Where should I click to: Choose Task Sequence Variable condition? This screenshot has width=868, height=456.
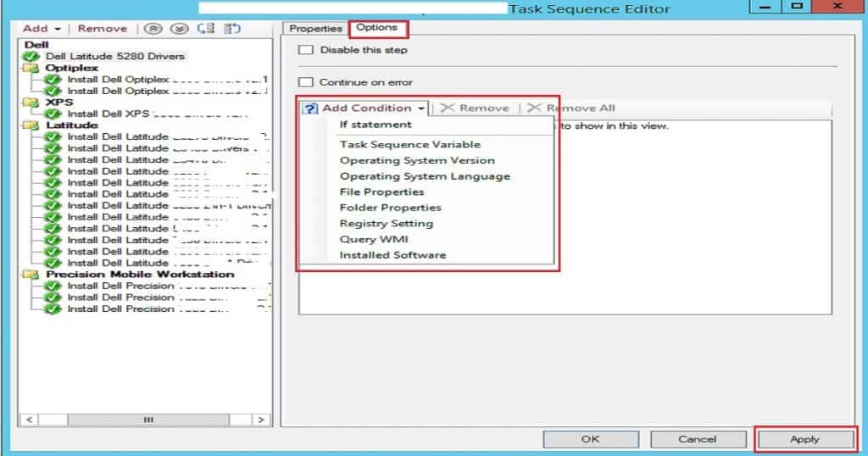pyautogui.click(x=410, y=144)
